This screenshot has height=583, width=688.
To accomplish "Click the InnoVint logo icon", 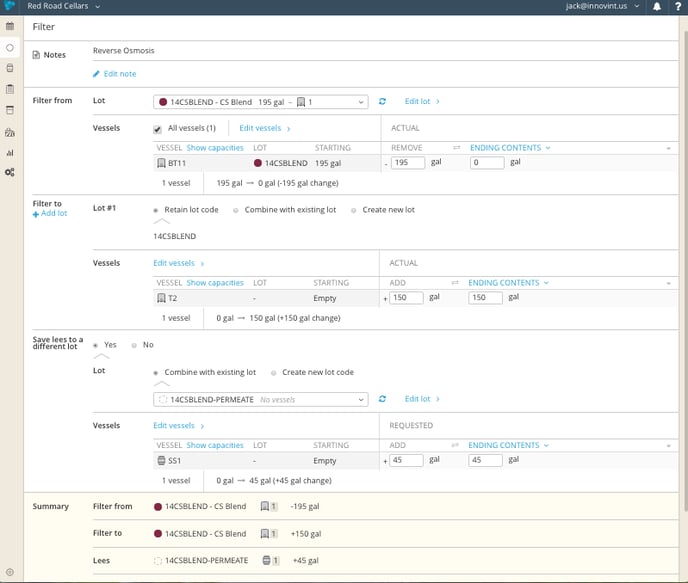I will click(x=10, y=6).
